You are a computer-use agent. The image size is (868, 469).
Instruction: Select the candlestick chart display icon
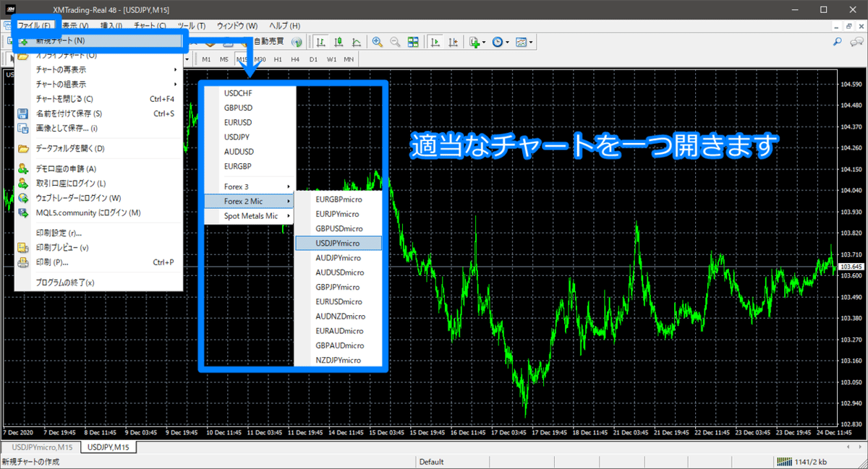pyautogui.click(x=339, y=41)
